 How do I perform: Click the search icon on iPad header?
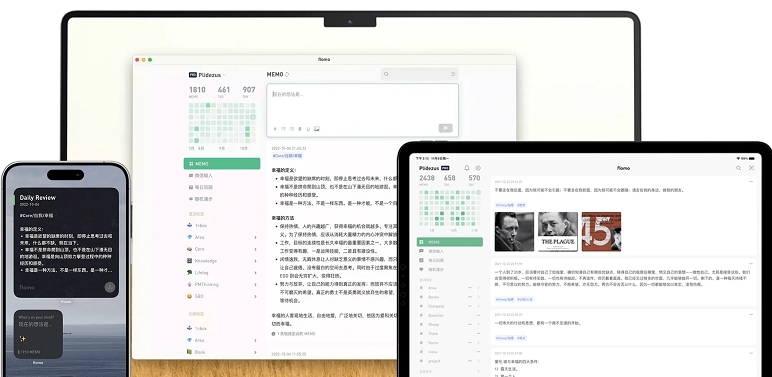(x=739, y=168)
